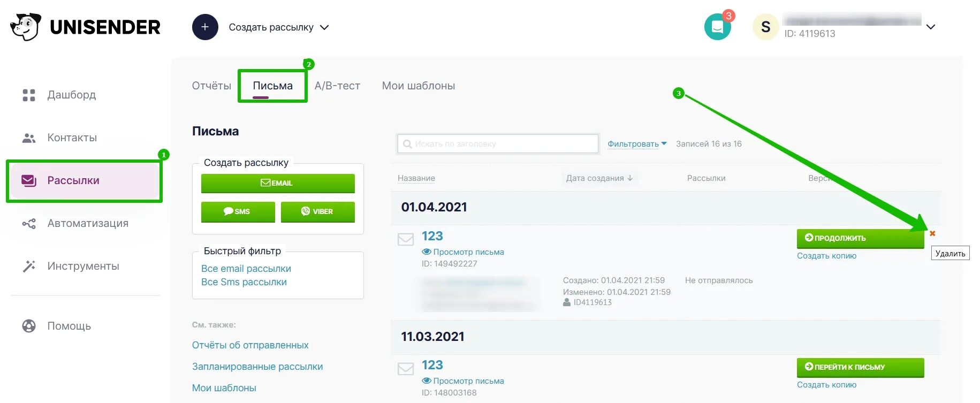980x403 pixels.
Task: Open Запланированные рассылки link
Action: [x=257, y=367]
